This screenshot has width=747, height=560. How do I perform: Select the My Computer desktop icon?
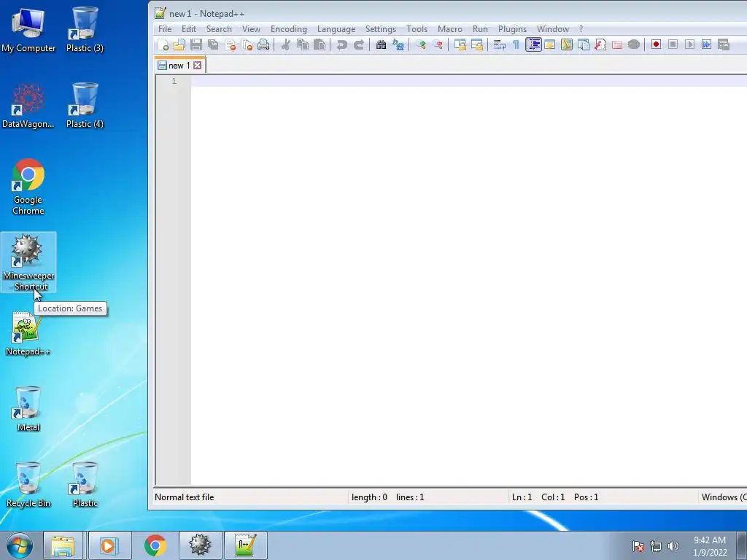pyautogui.click(x=28, y=29)
